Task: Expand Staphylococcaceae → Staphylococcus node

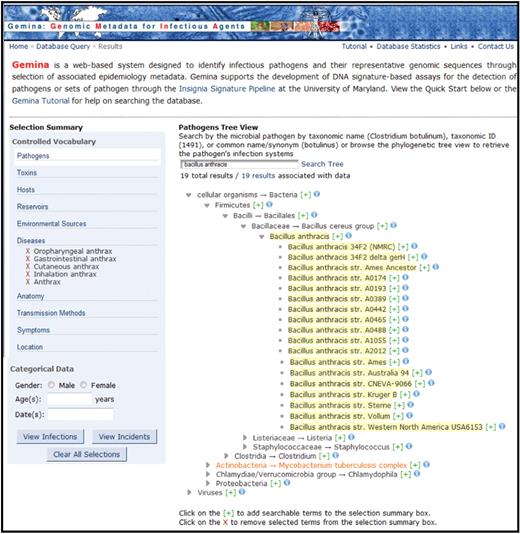Action: (x=245, y=446)
